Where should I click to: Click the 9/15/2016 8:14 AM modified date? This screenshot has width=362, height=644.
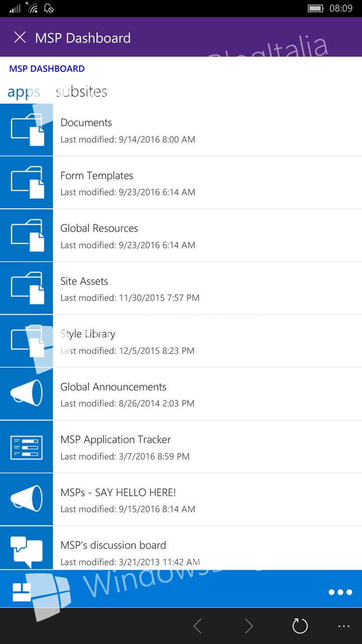click(x=156, y=509)
